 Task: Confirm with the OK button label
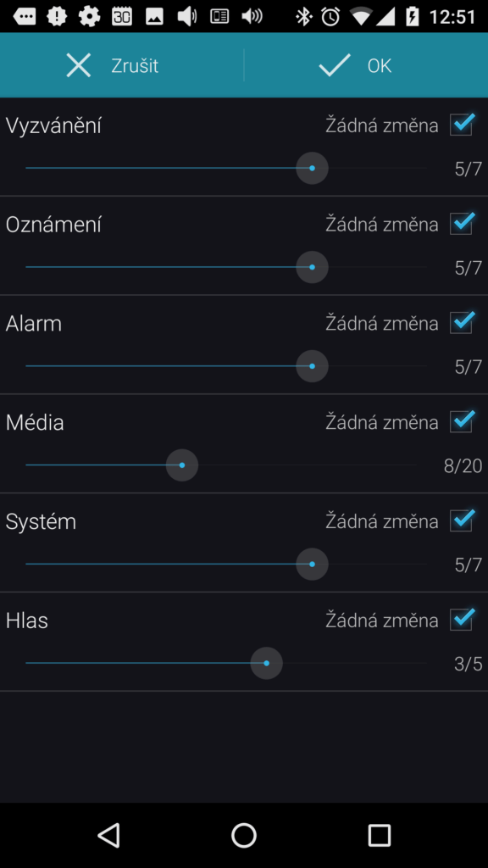[x=380, y=66]
